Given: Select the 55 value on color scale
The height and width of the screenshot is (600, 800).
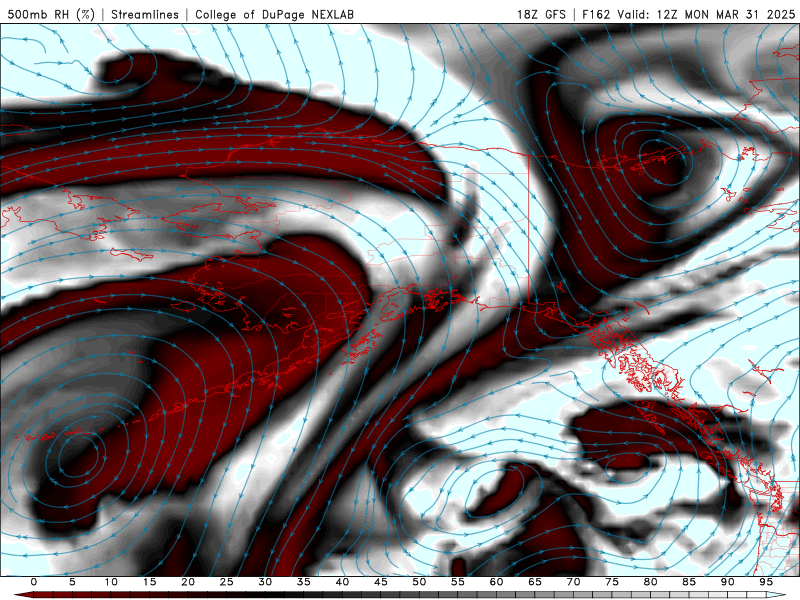Looking at the screenshot, I should (458, 582).
